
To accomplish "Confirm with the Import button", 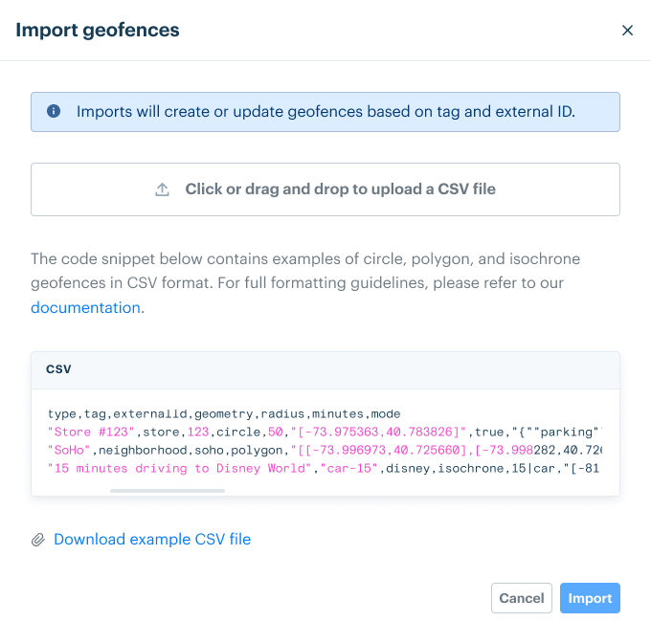I will tap(590, 598).
